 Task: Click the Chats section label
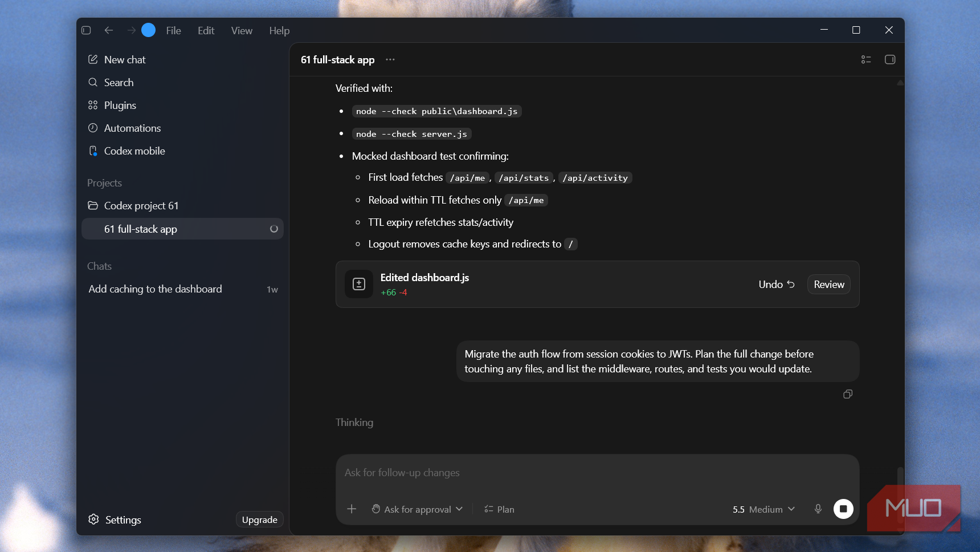[x=100, y=266]
